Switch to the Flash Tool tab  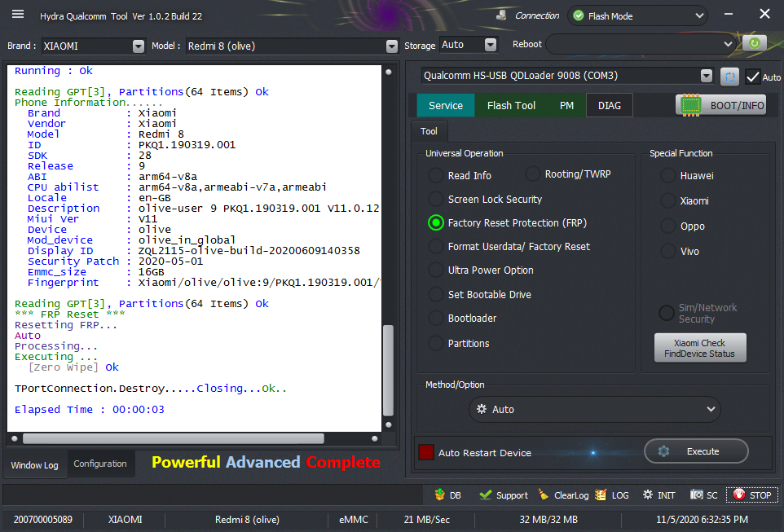(x=511, y=105)
